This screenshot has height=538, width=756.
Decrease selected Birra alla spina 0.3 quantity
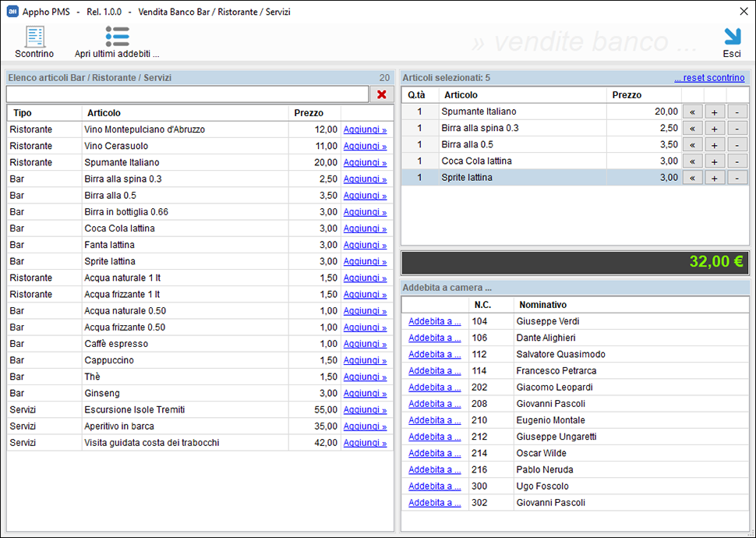coord(737,129)
